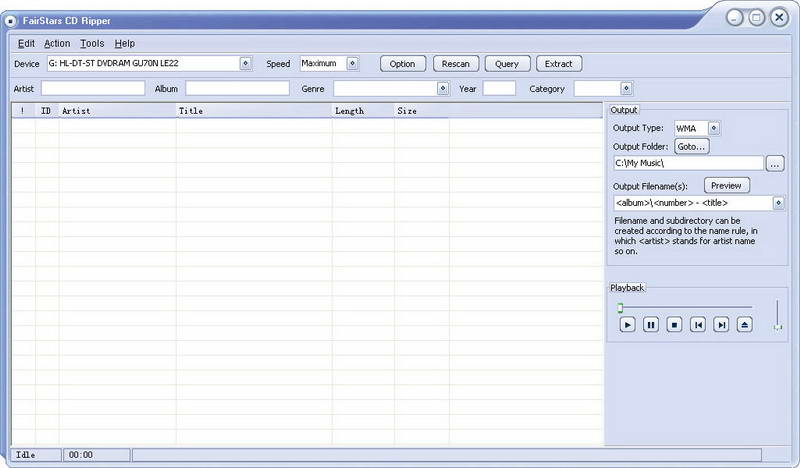
Task: Expand the Category dropdown
Action: point(627,88)
